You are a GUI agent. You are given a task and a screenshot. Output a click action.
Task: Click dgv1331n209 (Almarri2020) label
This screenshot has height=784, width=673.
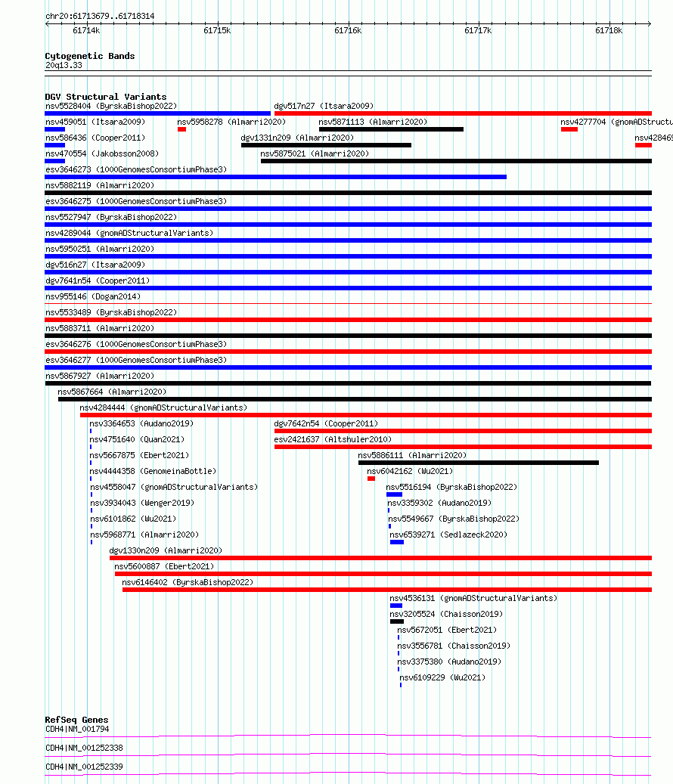click(297, 138)
